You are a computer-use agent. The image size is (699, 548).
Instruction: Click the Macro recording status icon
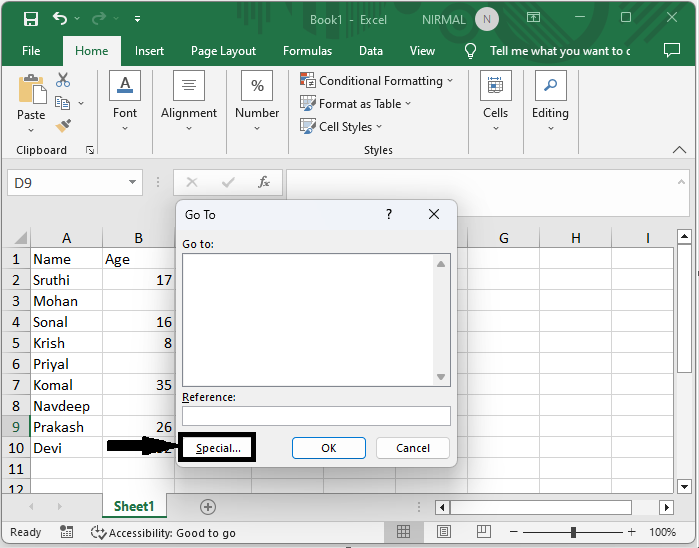click(x=66, y=532)
